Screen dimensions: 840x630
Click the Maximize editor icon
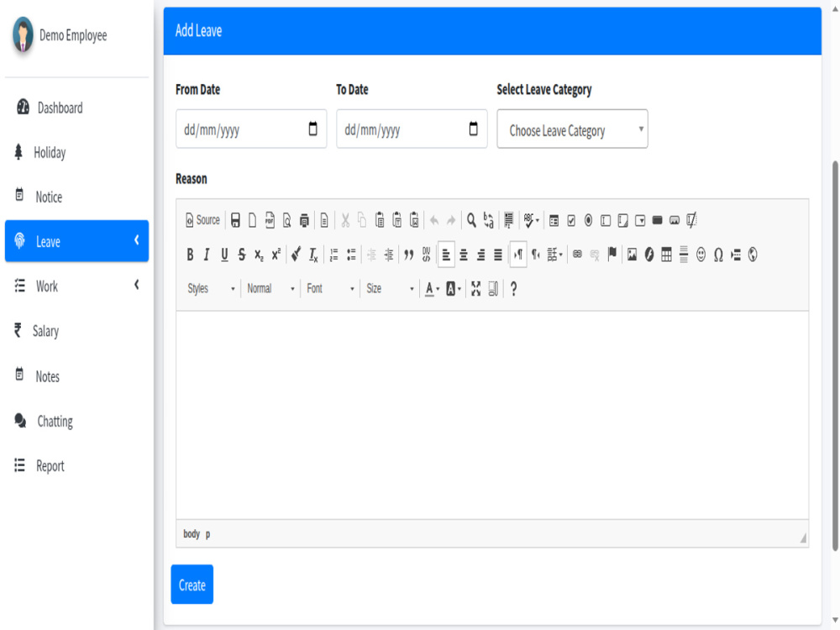click(x=475, y=289)
